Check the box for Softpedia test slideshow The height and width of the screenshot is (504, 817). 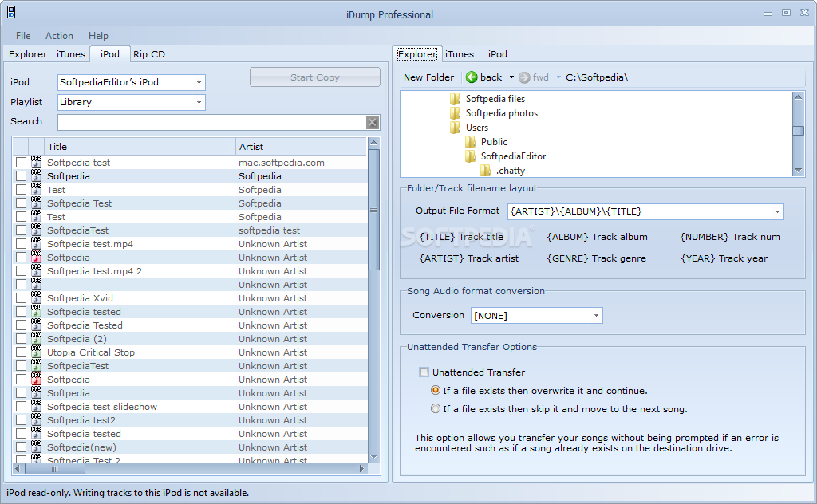pos(21,406)
